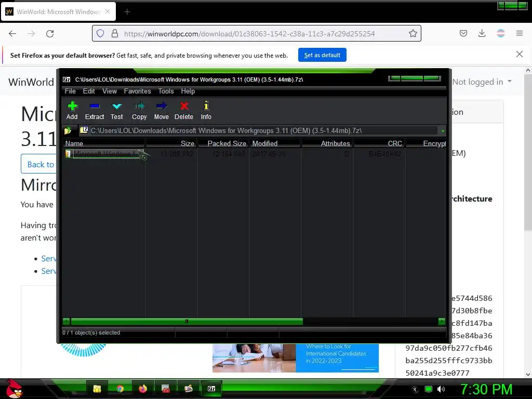The height and width of the screenshot is (399, 532).
Task: Open Chrome from the taskbar
Action: 120,389
